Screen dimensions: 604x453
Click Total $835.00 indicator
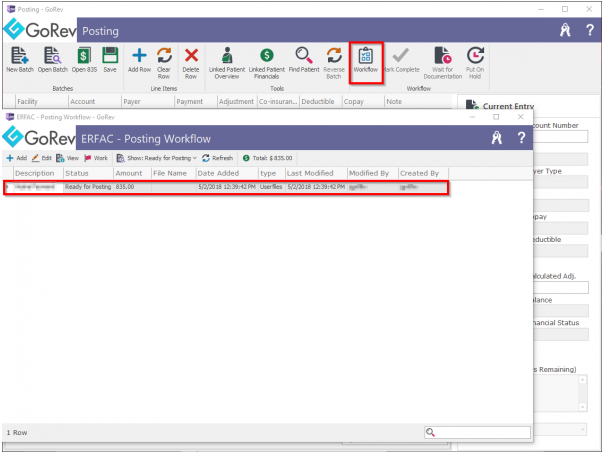pyautogui.click(x=267, y=158)
